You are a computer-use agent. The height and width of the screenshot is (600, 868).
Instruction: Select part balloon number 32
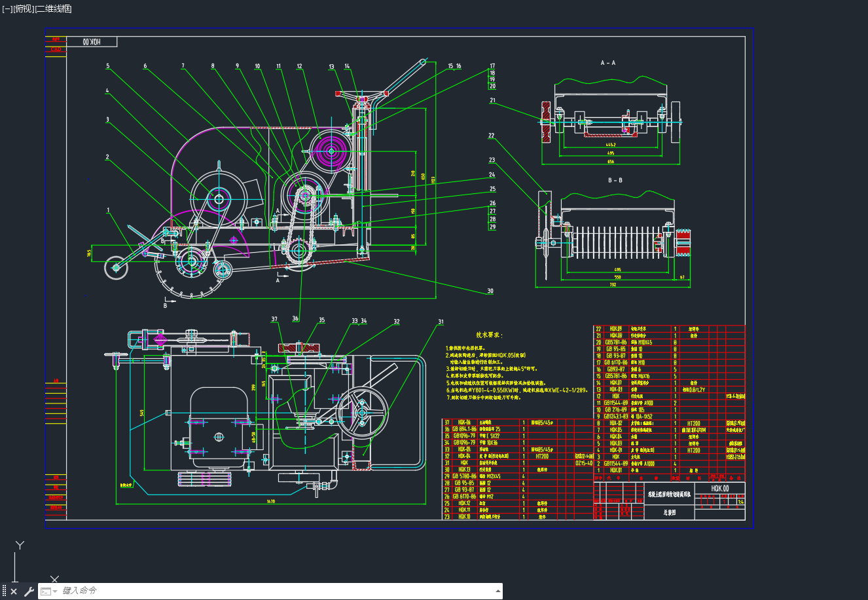396,322
